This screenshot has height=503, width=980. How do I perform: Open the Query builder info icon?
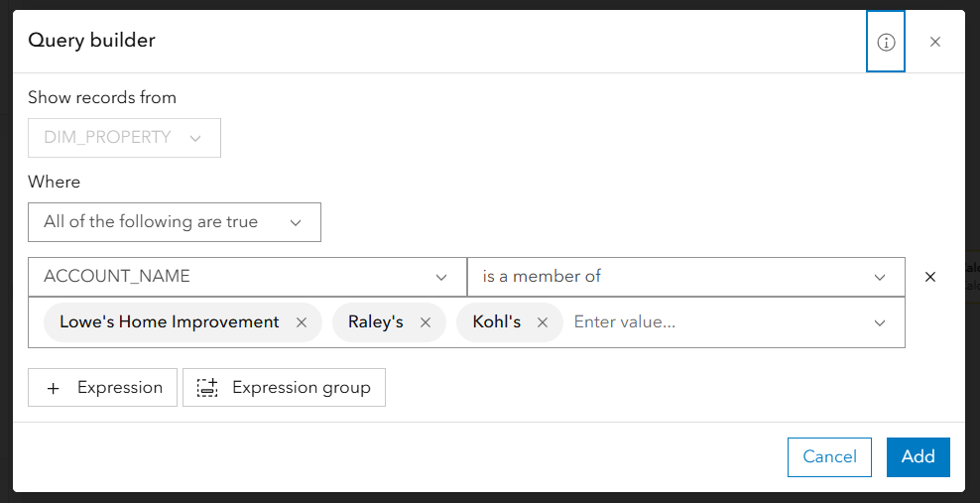click(886, 42)
